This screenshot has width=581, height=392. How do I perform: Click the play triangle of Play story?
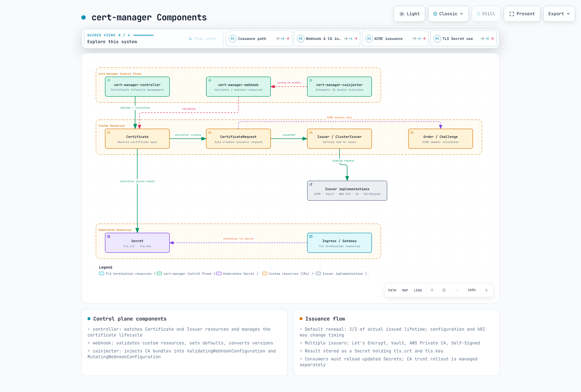191,39
